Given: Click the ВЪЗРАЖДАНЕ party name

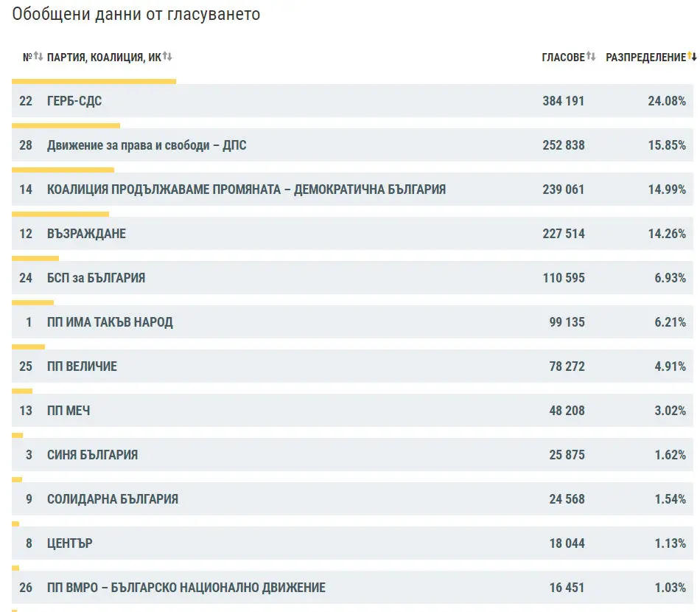Looking at the screenshot, I should pyautogui.click(x=86, y=234).
